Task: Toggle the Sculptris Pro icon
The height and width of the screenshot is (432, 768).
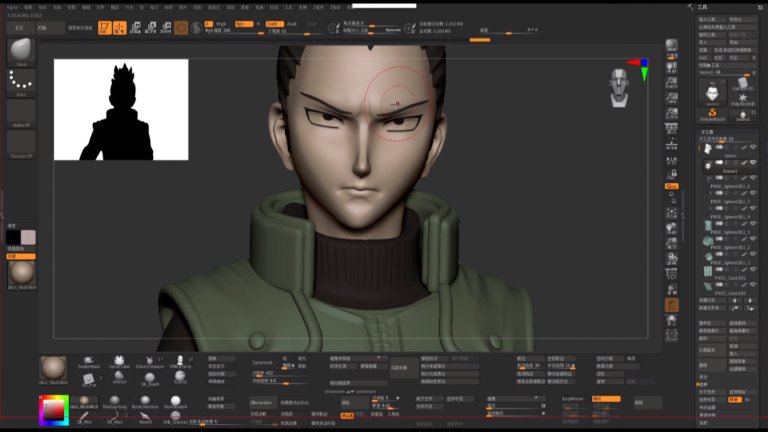Action: pos(196,28)
